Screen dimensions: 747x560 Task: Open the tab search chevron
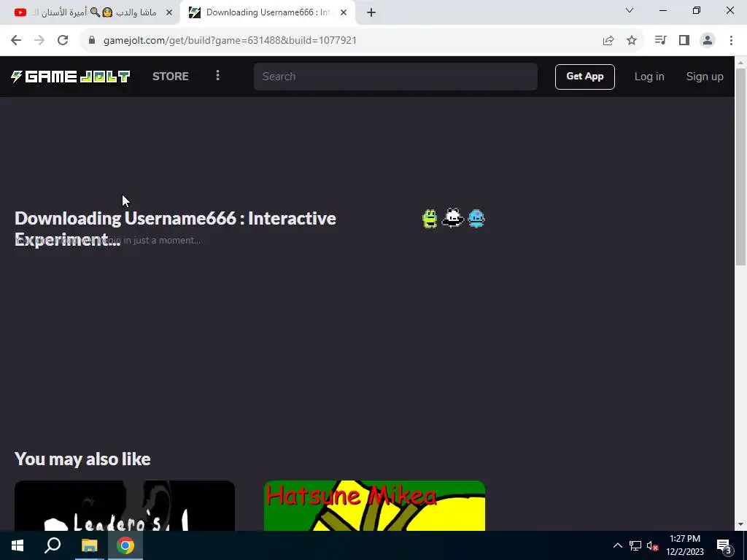(x=630, y=10)
